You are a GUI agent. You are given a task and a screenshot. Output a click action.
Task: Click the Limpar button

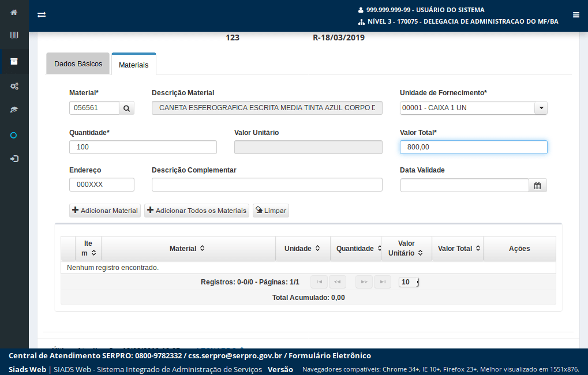coord(271,211)
